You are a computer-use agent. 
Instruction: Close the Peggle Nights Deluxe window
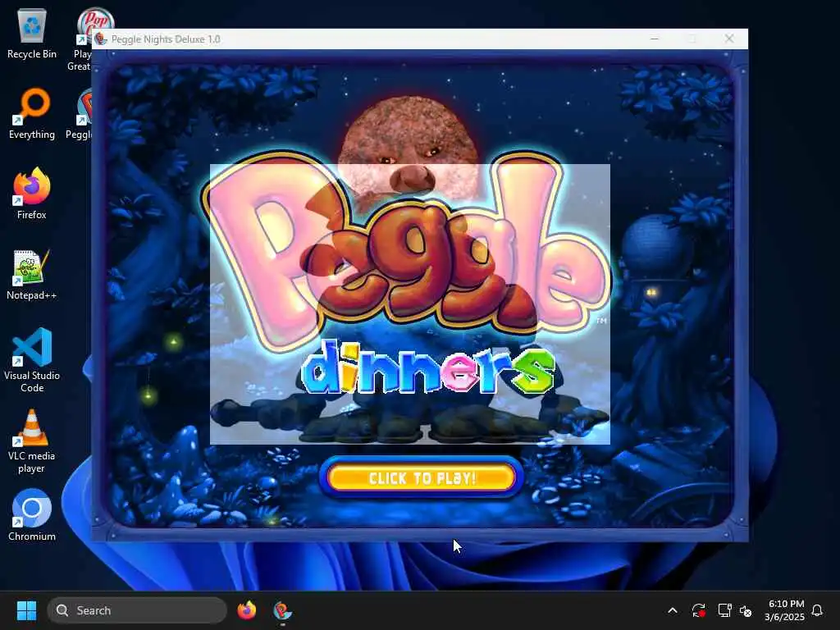coord(729,39)
